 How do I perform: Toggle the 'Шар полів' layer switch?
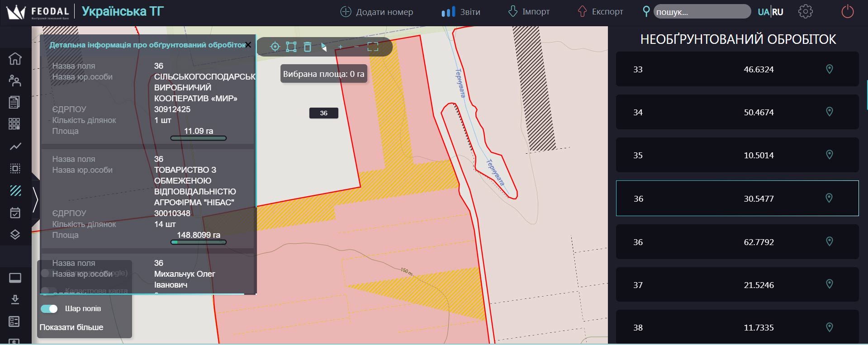tap(49, 309)
